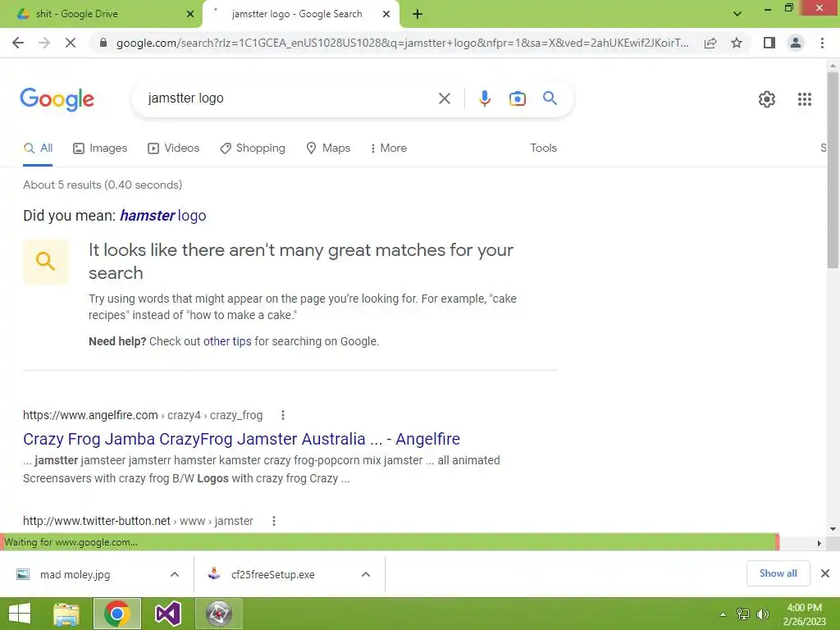
Task: Expand options for cf25freeSetup.exe download
Action: coord(366,574)
